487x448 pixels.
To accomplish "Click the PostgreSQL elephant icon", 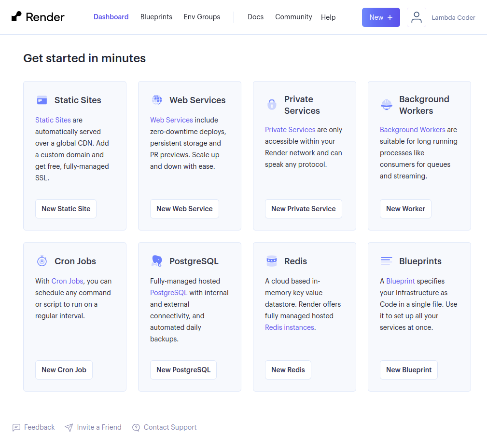I will coord(157,261).
